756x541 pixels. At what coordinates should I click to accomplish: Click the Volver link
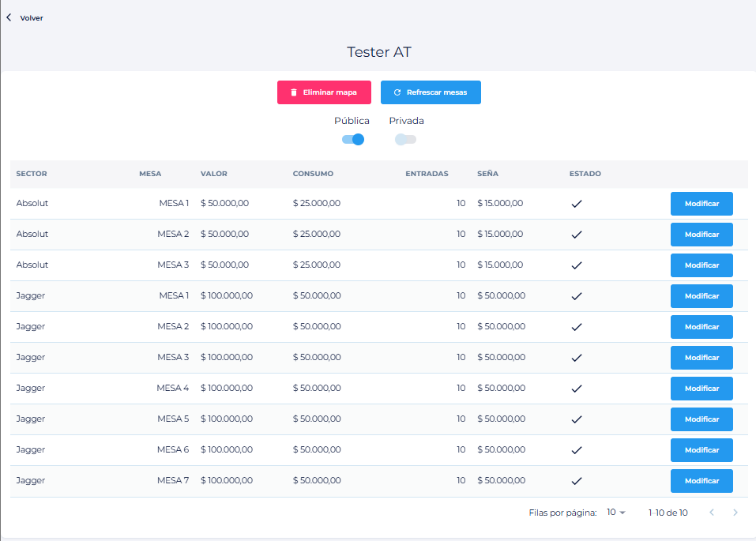coord(32,18)
